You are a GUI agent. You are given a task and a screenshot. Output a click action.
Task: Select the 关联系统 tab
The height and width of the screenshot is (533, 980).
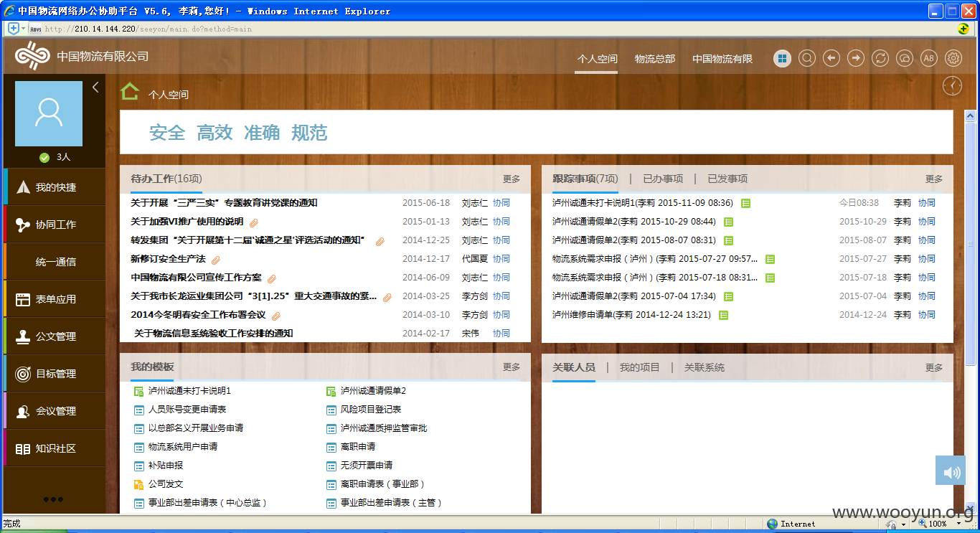coord(704,367)
